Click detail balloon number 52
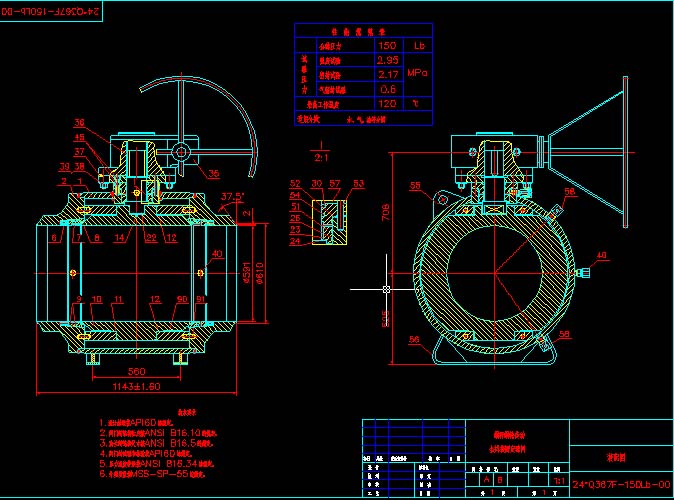 (x=295, y=184)
